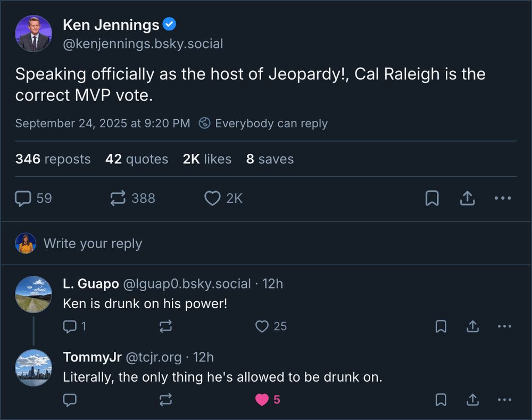Like Ken Jennings' post with the heart icon

(212, 197)
